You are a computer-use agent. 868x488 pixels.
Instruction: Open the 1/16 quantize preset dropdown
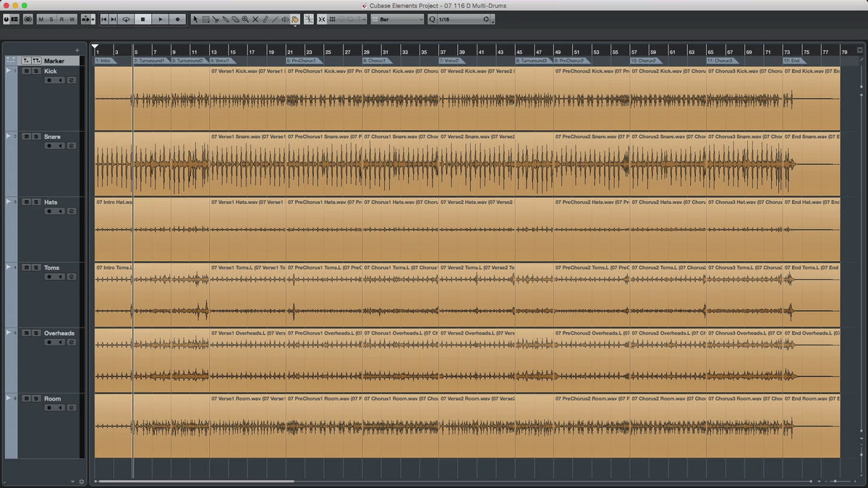461,20
